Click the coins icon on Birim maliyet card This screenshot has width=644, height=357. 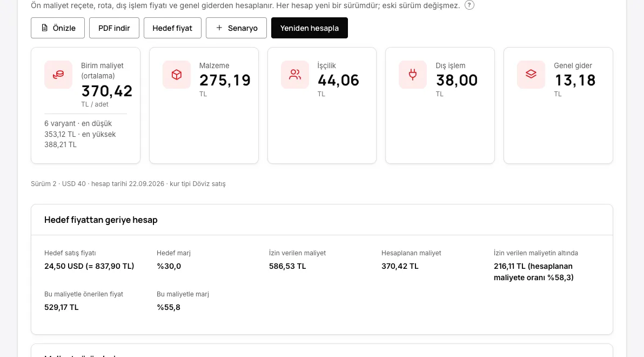click(x=58, y=75)
